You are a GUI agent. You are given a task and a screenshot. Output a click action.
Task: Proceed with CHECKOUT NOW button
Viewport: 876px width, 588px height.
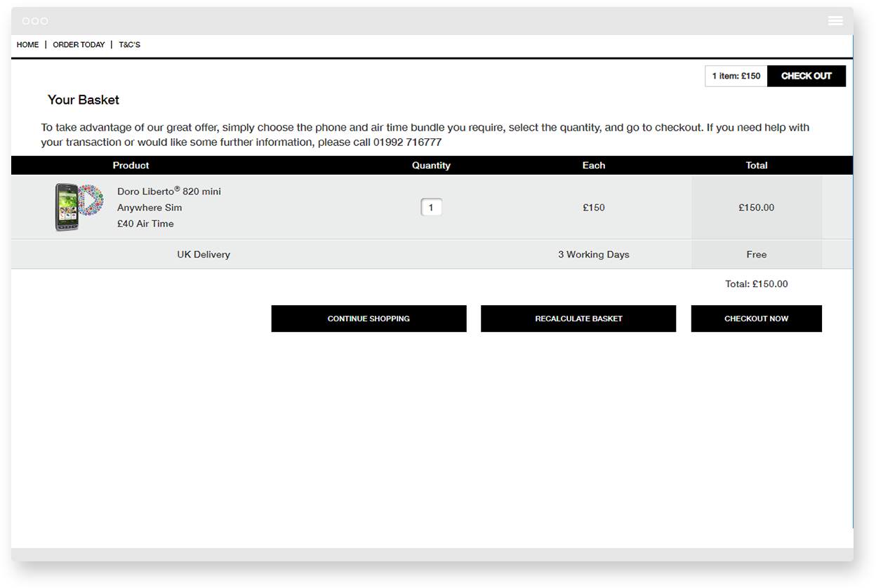tap(756, 319)
